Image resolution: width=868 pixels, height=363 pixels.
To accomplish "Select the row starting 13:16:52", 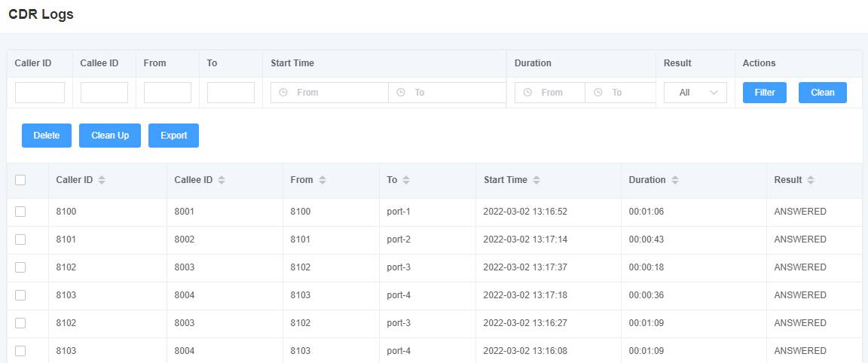I will [x=20, y=212].
